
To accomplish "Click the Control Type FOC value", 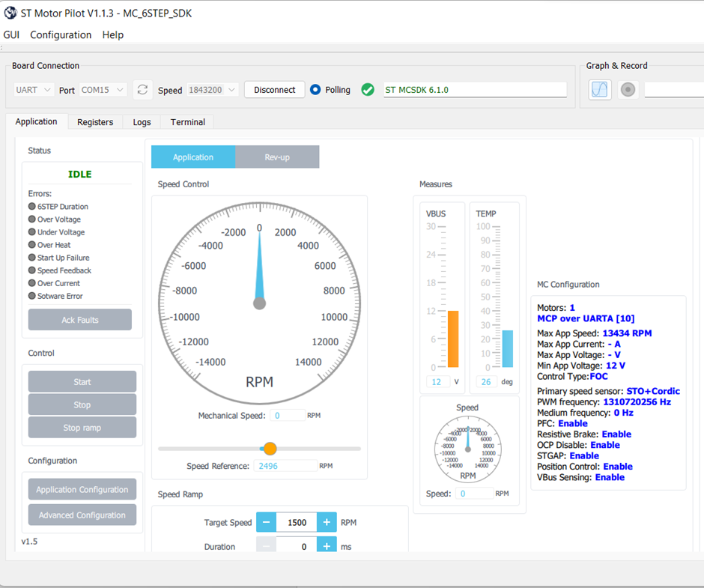I will pos(599,377).
